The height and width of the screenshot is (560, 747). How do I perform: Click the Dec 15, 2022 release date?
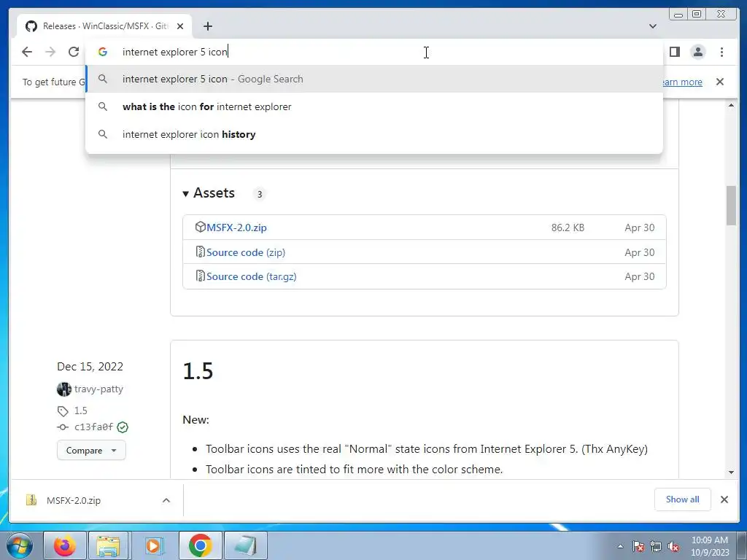point(90,367)
